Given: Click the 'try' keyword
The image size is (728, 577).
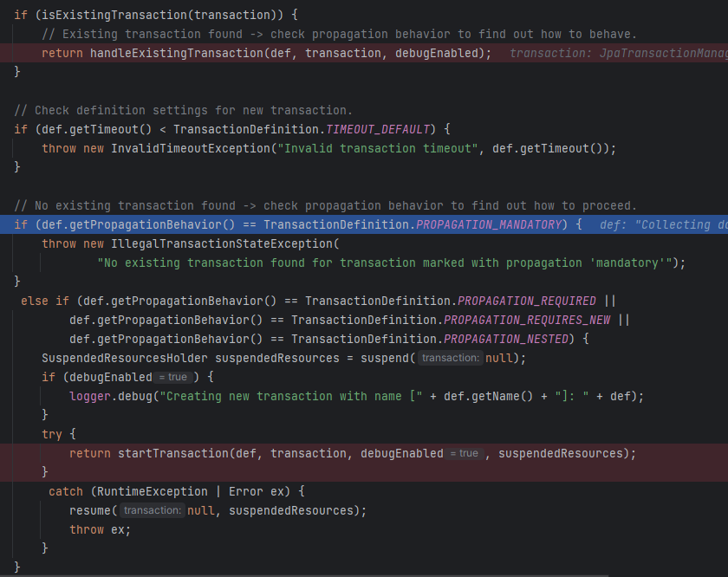Looking at the screenshot, I should [52, 434].
